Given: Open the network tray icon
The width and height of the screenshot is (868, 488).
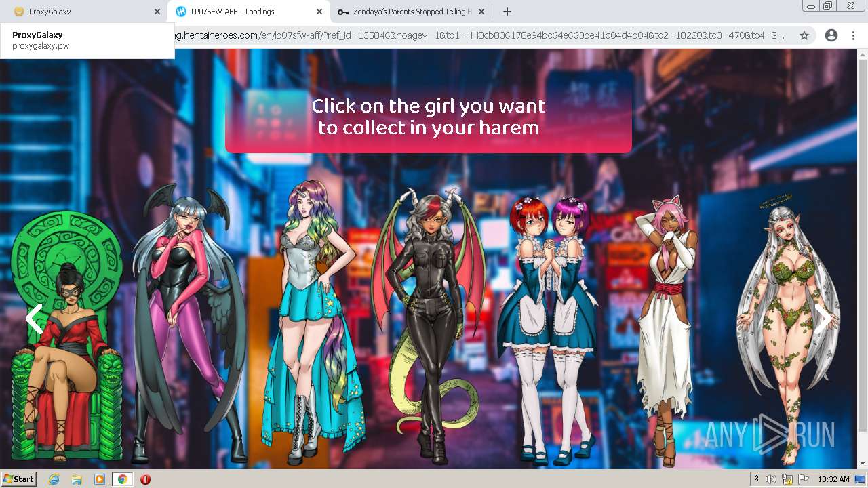Looking at the screenshot, I should click(787, 479).
